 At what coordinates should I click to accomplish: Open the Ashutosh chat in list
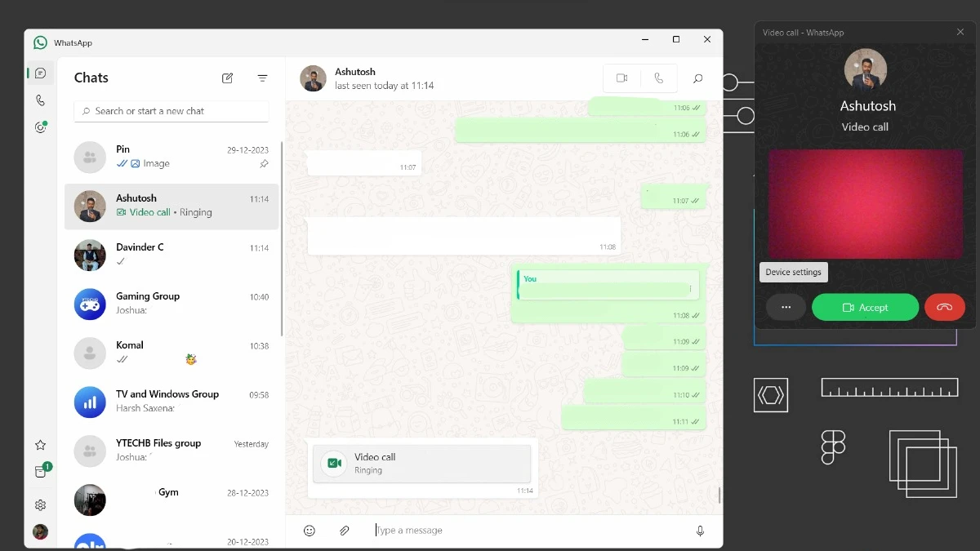171,206
